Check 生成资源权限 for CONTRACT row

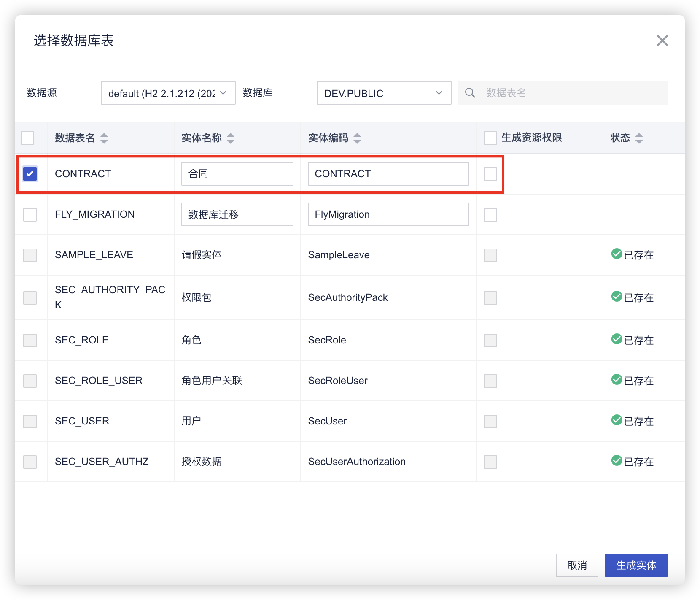tap(490, 174)
